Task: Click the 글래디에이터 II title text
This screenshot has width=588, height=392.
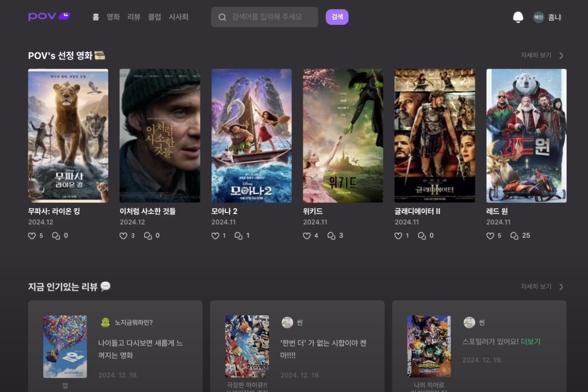Action: pos(417,212)
